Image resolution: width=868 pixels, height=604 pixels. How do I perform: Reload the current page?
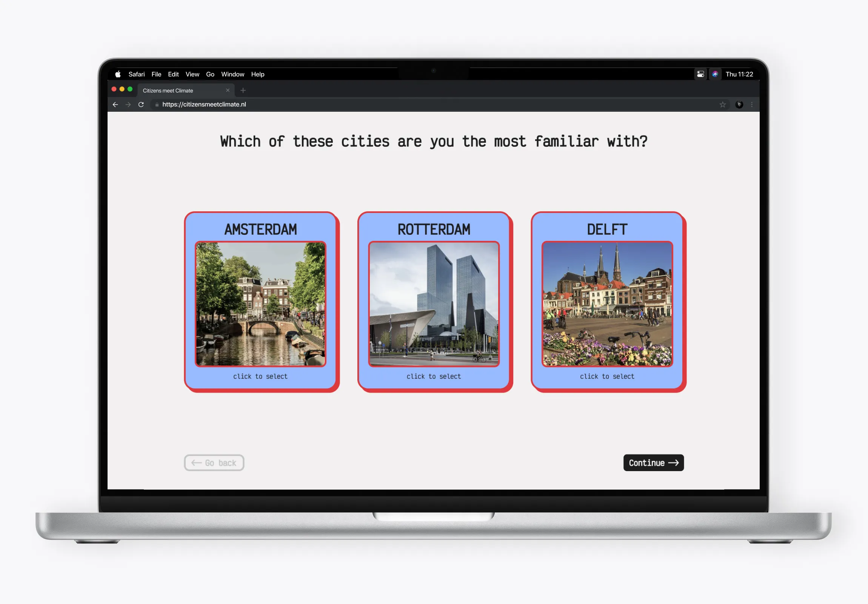click(x=141, y=105)
